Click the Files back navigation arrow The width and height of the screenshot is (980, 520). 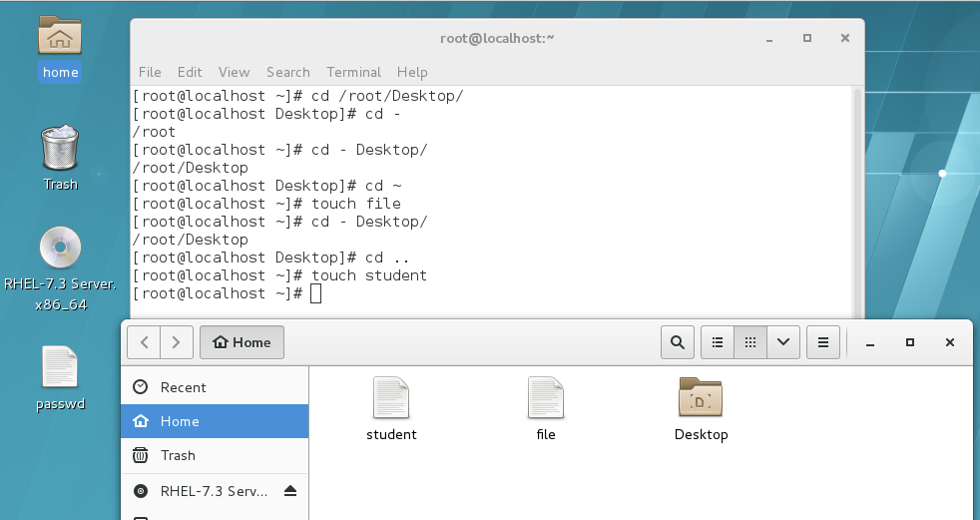click(144, 342)
